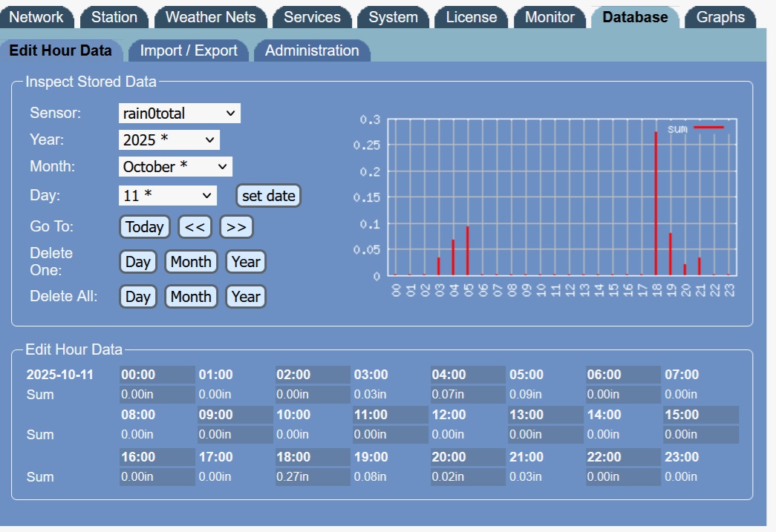Go to previous day using << button
776x532 pixels.
[195, 227]
